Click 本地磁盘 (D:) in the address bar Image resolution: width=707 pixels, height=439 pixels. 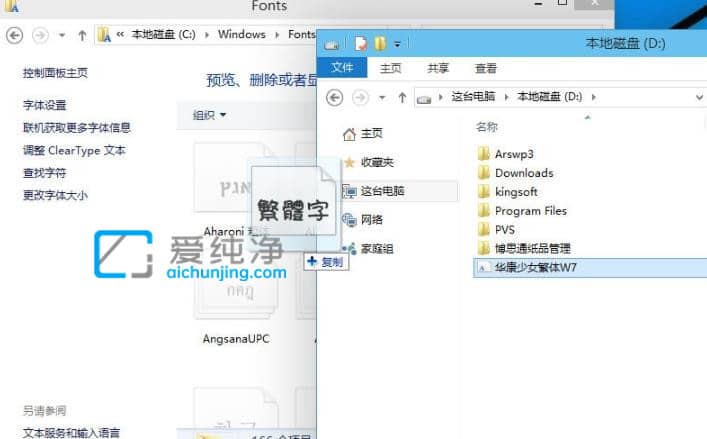(x=550, y=96)
